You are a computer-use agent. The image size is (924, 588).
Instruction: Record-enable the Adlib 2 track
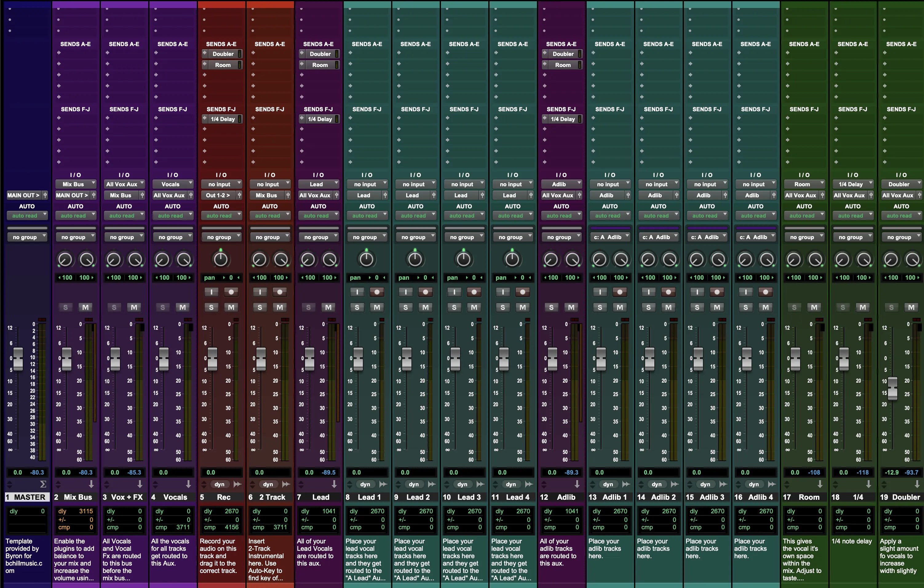(668, 292)
